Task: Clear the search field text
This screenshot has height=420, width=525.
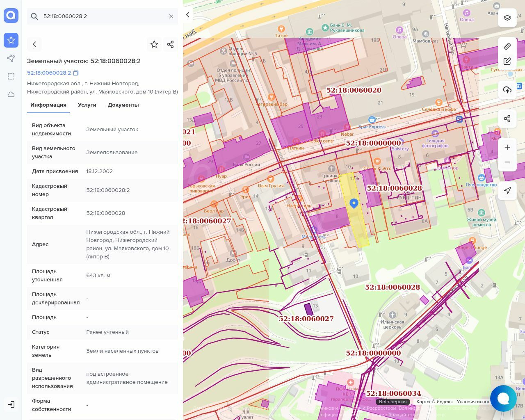Action: [171, 16]
